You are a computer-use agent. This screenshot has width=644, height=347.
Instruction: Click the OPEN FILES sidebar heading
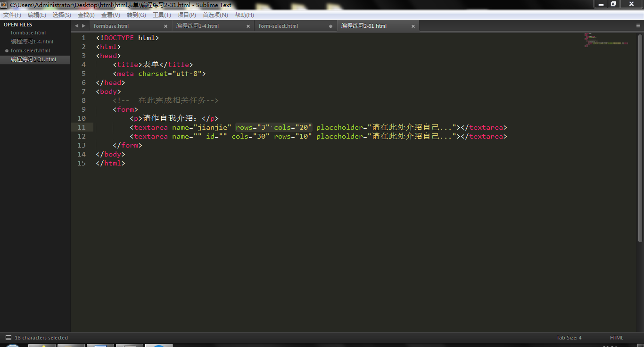(18, 25)
